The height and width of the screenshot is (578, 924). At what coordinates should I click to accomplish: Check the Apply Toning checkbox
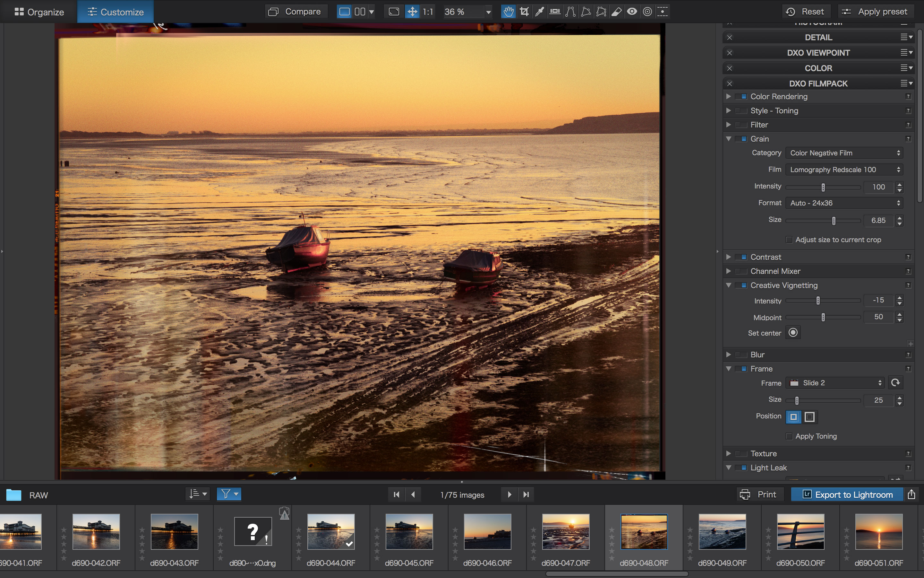click(x=789, y=436)
